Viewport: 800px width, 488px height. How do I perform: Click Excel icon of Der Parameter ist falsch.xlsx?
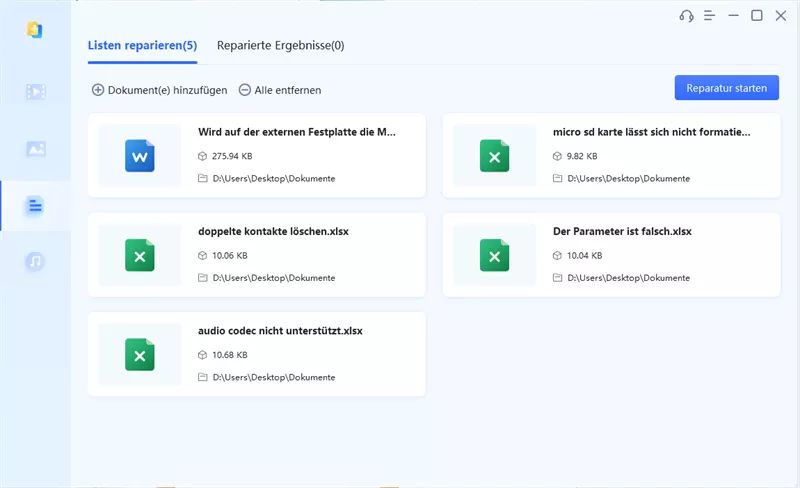tap(494, 255)
